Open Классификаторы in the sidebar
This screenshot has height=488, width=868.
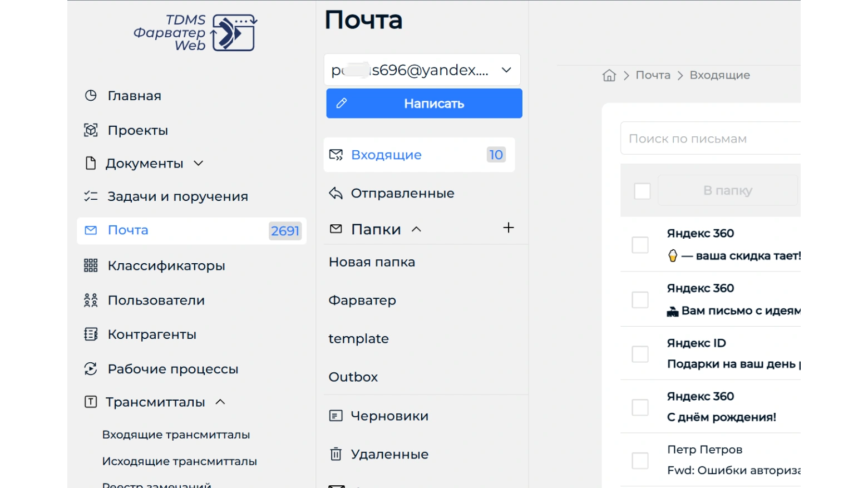click(166, 265)
